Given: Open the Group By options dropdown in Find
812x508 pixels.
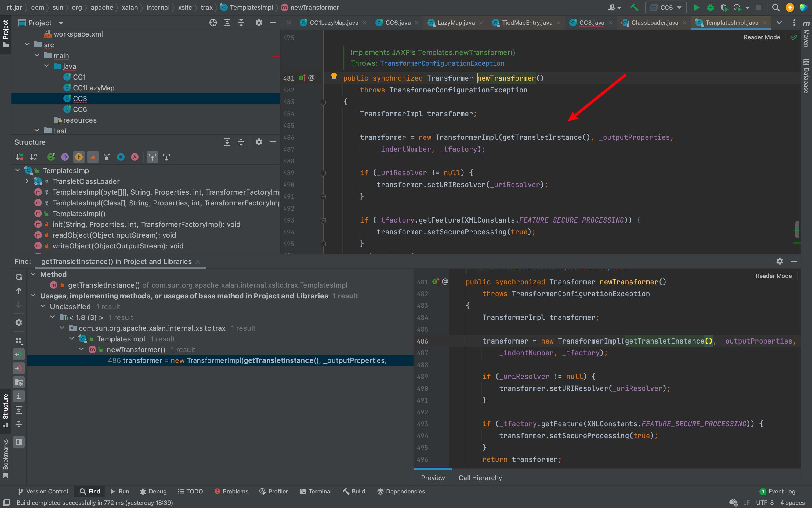Looking at the screenshot, I should coord(19,340).
